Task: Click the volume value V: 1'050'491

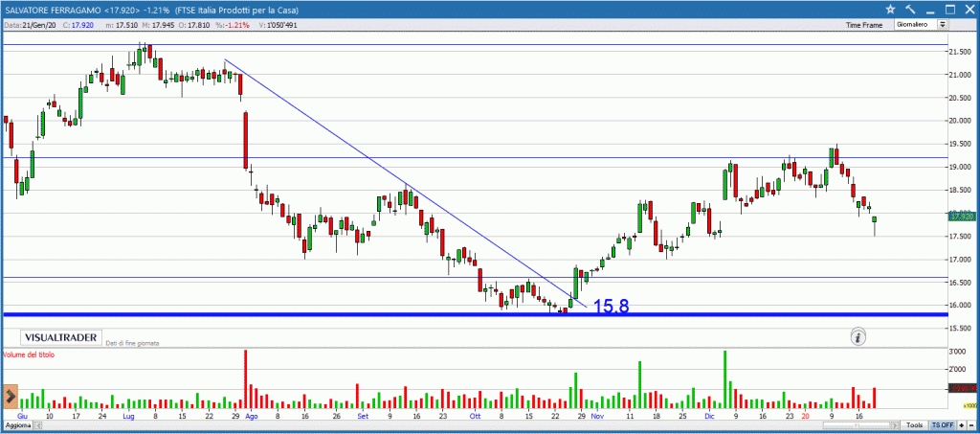Action: (278, 25)
